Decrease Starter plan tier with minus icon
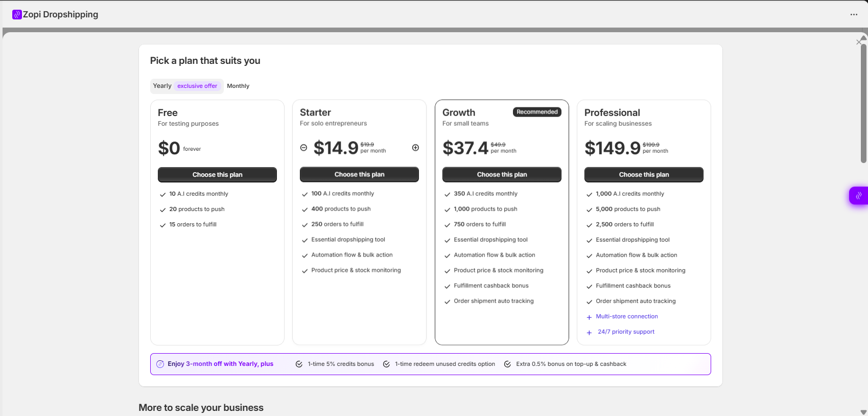The width and height of the screenshot is (868, 416). tap(303, 148)
